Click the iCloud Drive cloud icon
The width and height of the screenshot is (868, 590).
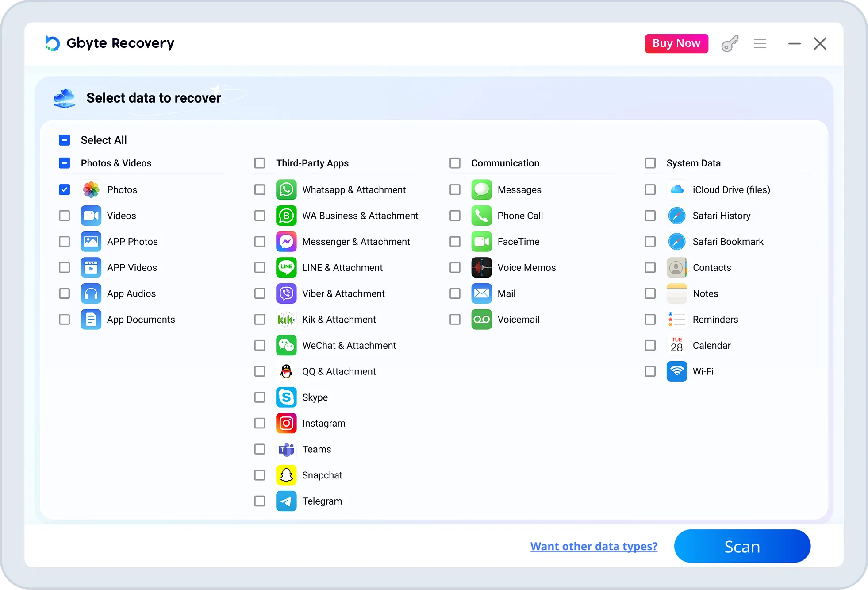pos(677,189)
